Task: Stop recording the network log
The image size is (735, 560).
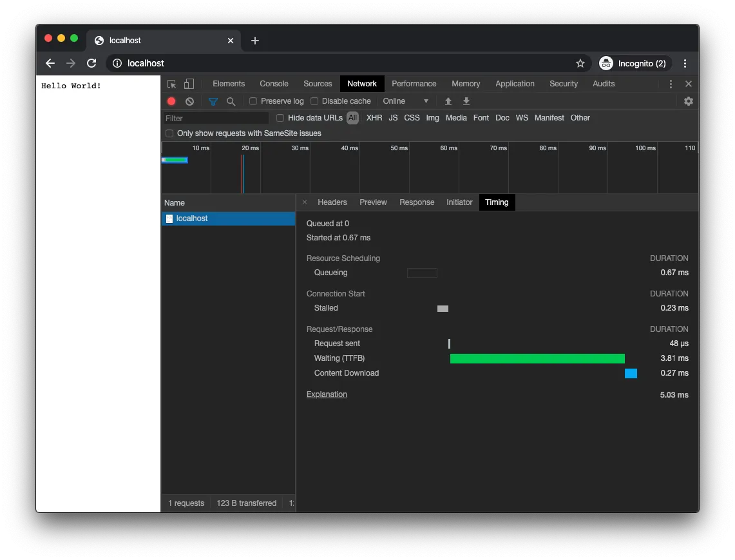Action: coord(171,101)
